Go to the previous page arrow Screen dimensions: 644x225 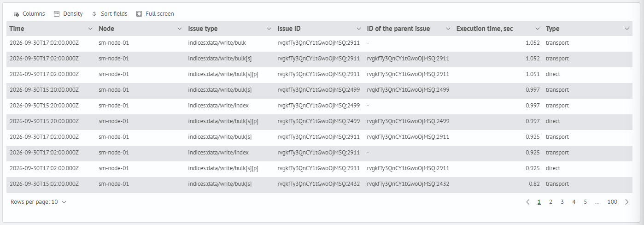click(528, 202)
